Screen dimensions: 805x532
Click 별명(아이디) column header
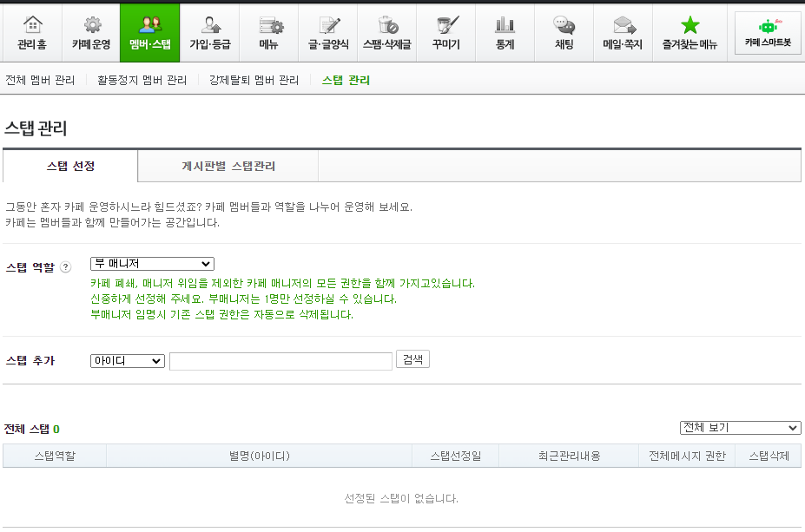coord(260,456)
